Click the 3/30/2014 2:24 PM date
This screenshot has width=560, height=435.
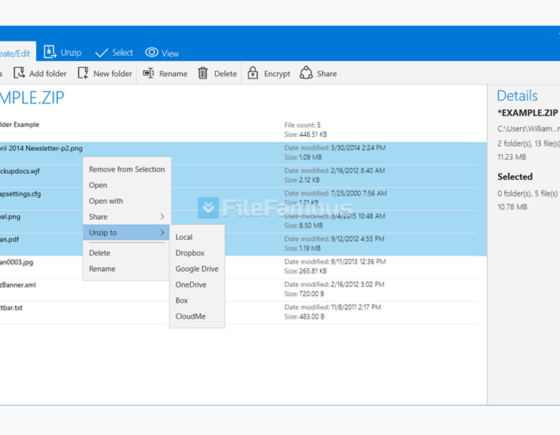358,148
